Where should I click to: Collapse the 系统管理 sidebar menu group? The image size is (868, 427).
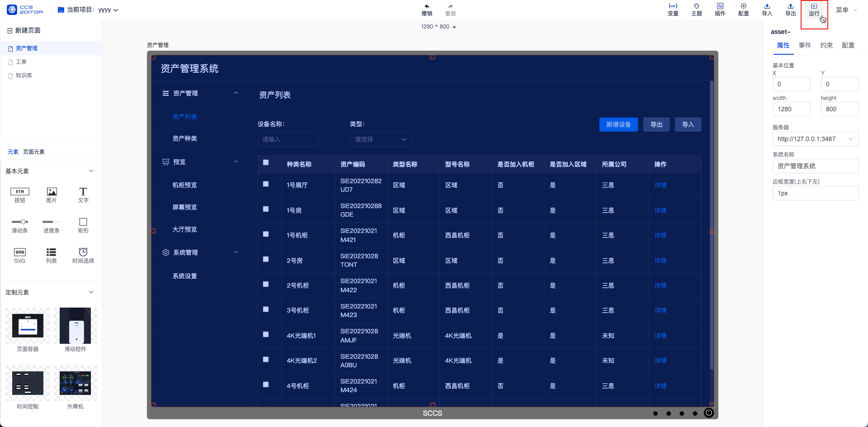(x=236, y=252)
